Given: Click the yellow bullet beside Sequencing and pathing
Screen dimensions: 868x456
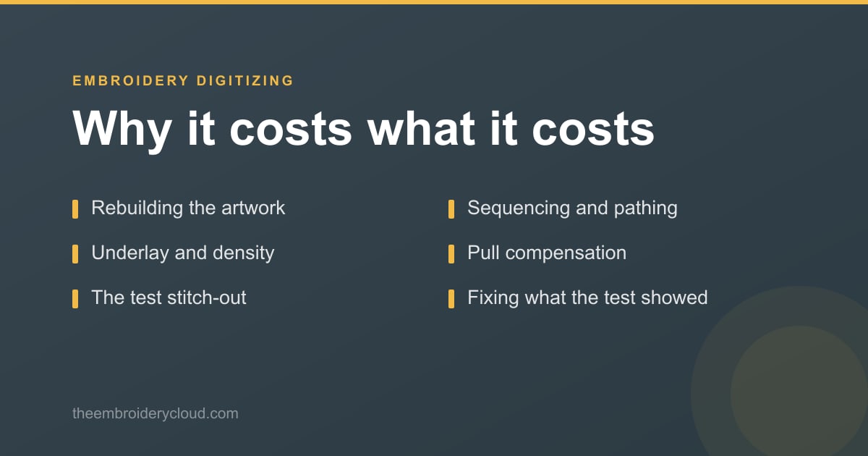Looking at the screenshot, I should click(x=451, y=209).
